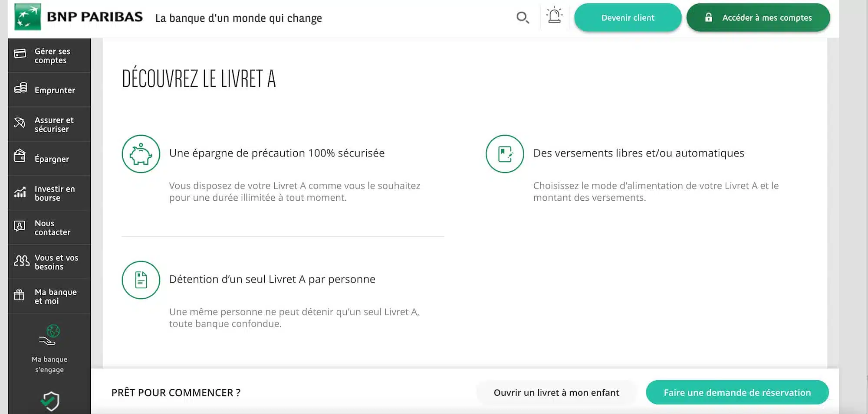
Task: Click the single Livret A document icon
Action: pyautogui.click(x=141, y=280)
